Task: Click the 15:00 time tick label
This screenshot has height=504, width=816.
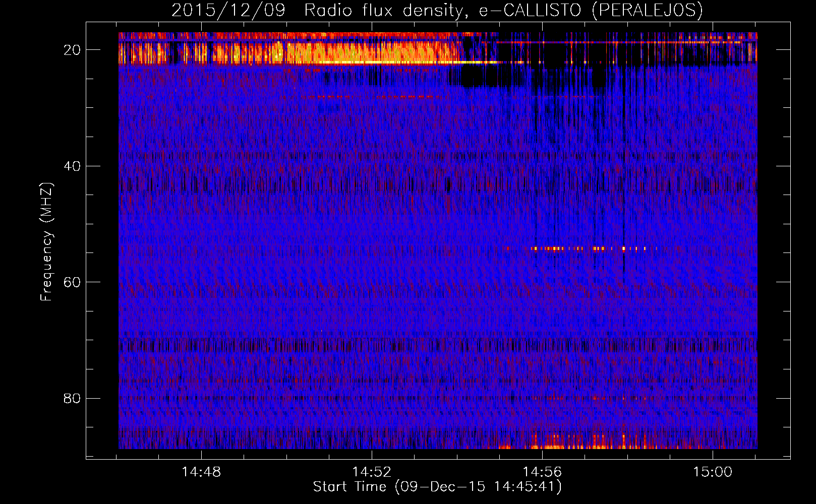Action: coord(713,472)
